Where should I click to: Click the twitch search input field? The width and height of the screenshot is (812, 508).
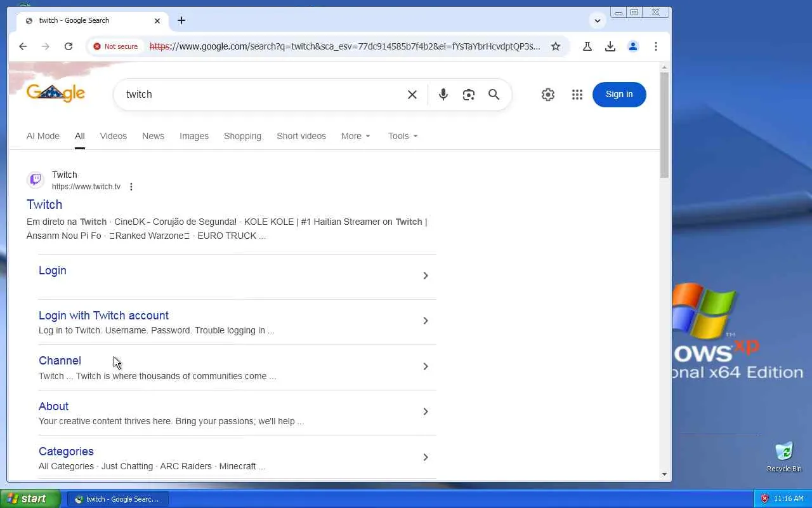coord(261,95)
